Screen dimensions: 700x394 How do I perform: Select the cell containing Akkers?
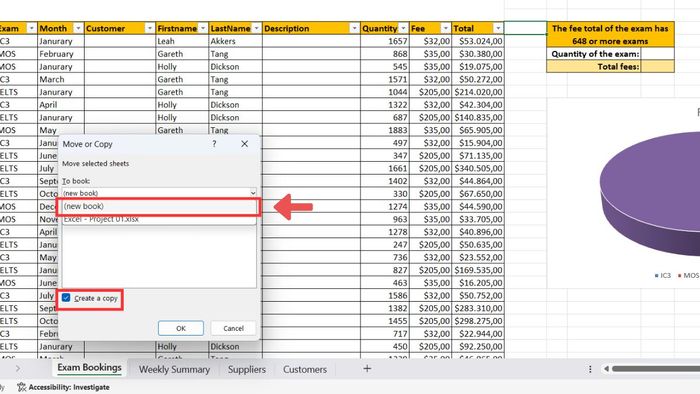point(235,41)
